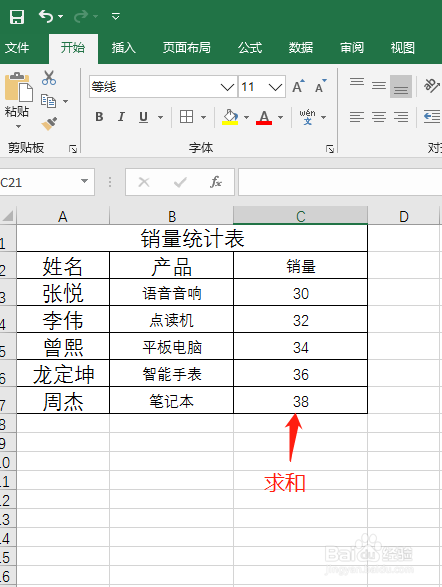Select column D header
This screenshot has height=587, width=442.
(x=403, y=216)
